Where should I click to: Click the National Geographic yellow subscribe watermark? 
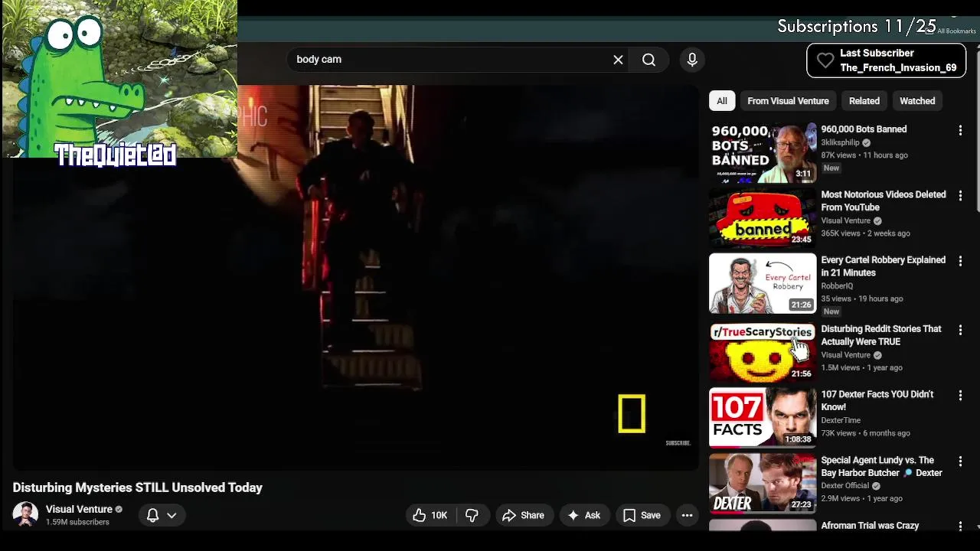(632, 414)
